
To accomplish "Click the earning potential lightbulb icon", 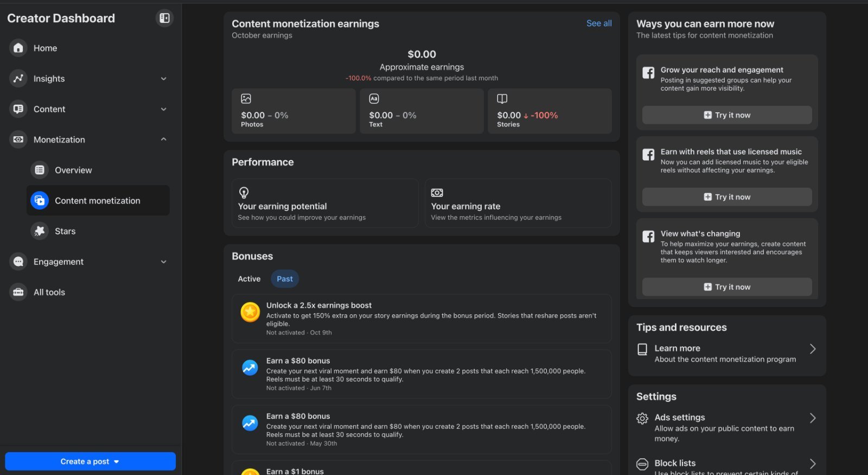I will tap(244, 193).
